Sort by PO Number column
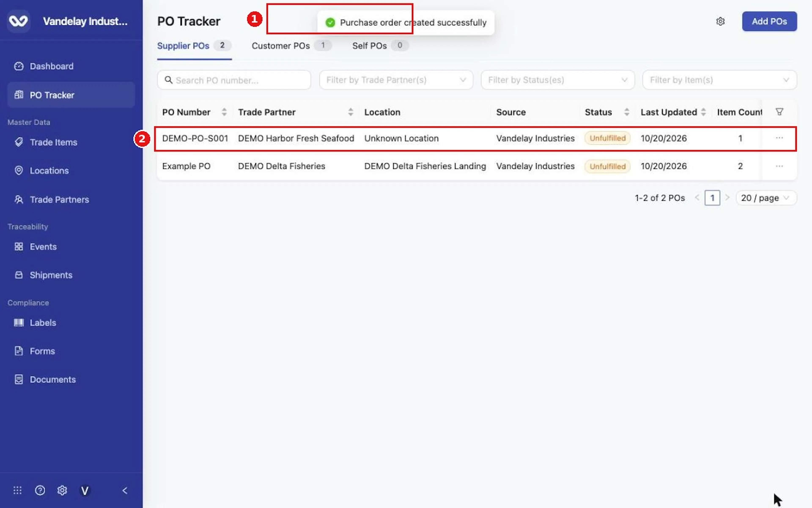812x508 pixels. coord(224,112)
